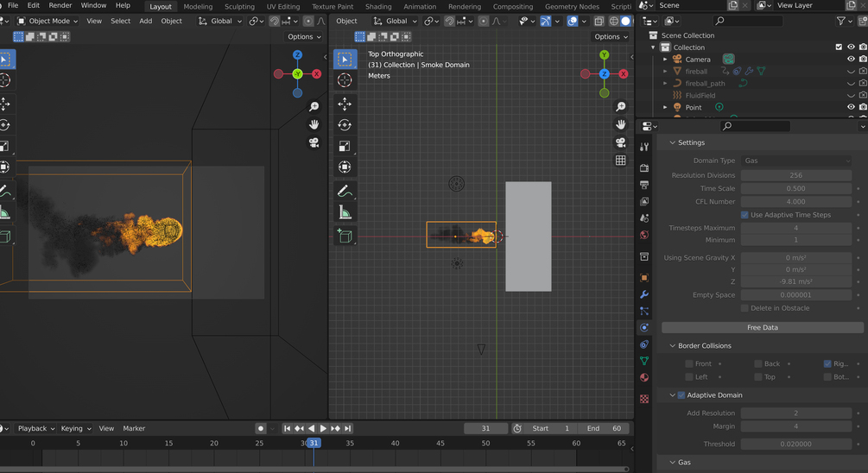Select the Move tool in the right viewport
The image size is (868, 473).
345,104
